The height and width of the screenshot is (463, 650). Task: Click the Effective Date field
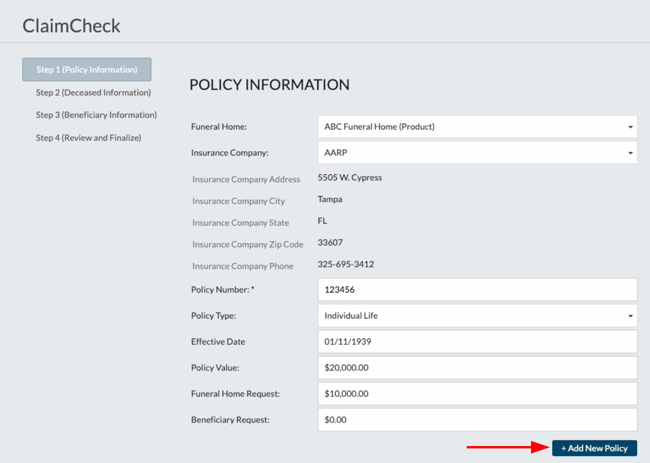tap(477, 342)
